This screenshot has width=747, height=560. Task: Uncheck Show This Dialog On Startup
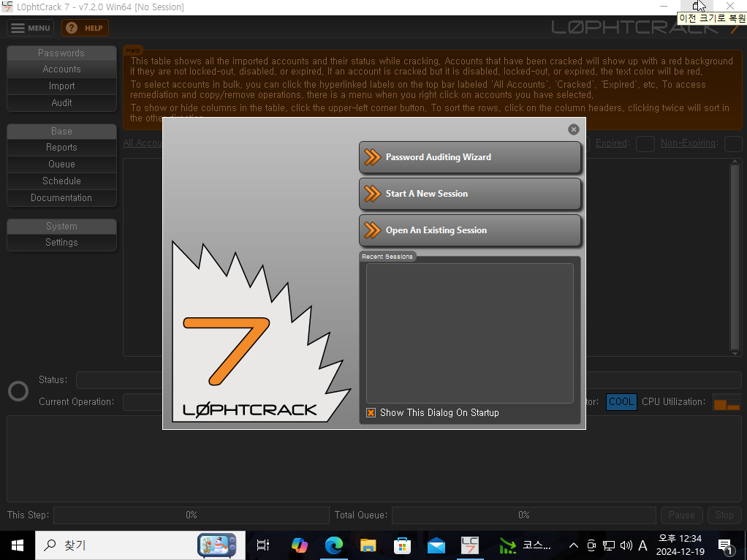tap(371, 413)
